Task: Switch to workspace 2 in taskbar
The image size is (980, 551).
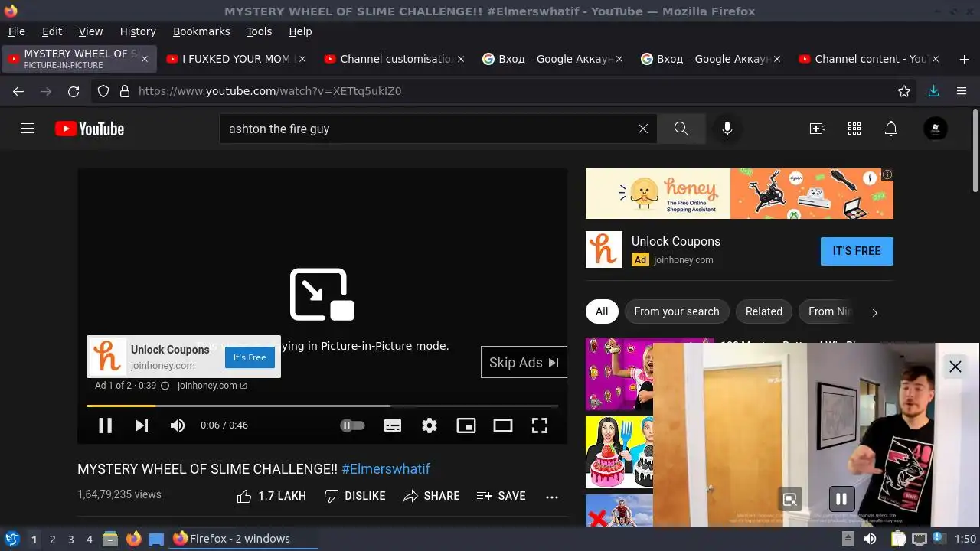Action: 52,540
